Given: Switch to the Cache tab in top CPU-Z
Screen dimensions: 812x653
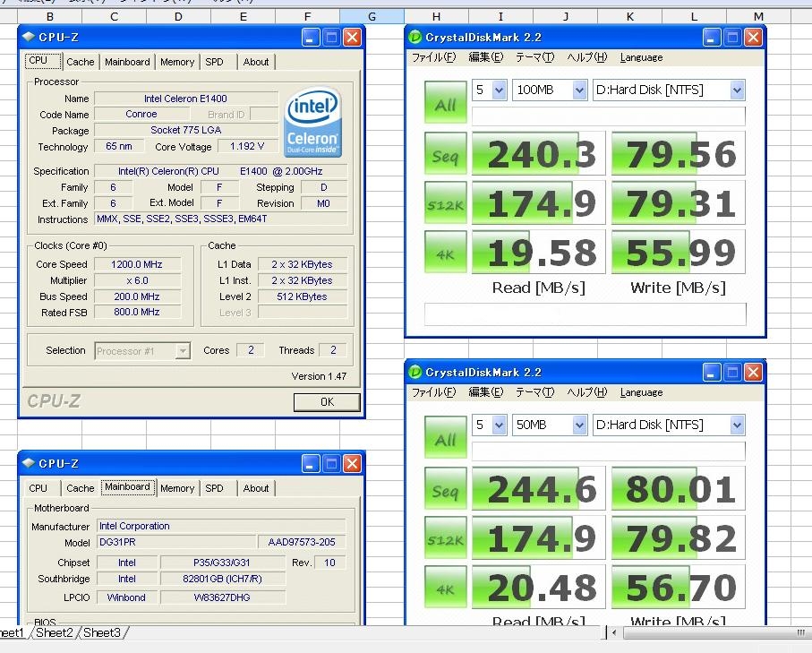Looking at the screenshot, I should (80, 62).
